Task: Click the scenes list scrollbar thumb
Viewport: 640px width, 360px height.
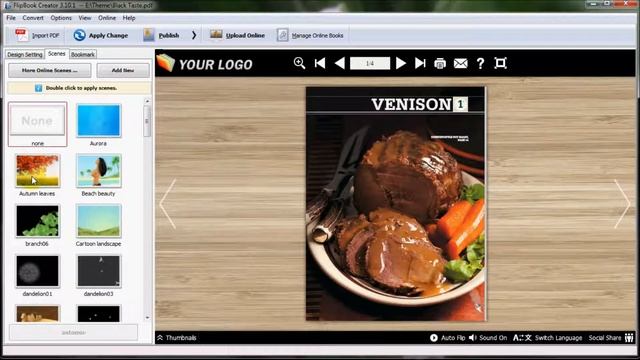Action: [147, 121]
